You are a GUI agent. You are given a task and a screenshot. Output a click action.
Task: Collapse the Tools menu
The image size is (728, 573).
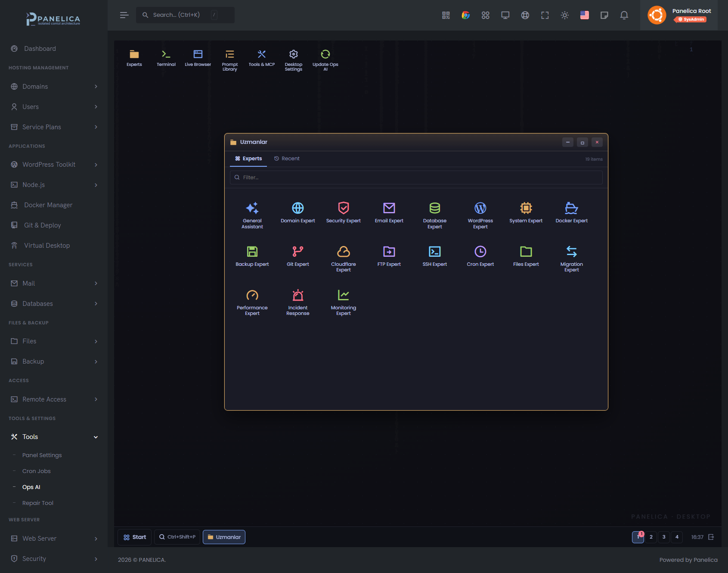[x=54, y=437]
